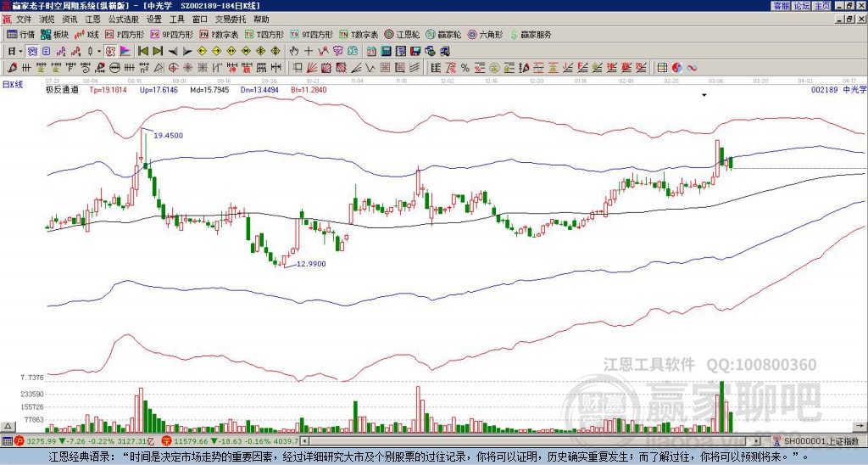Open the 浏览 menu

(47, 20)
